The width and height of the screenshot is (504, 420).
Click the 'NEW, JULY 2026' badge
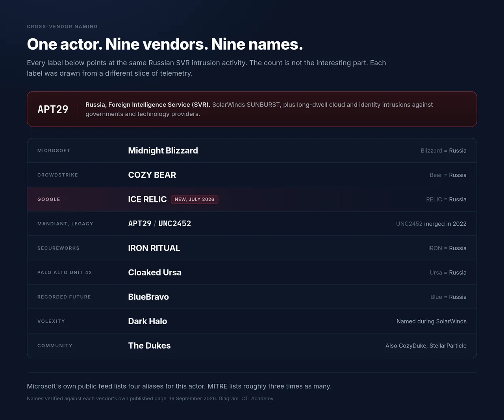coord(195,199)
